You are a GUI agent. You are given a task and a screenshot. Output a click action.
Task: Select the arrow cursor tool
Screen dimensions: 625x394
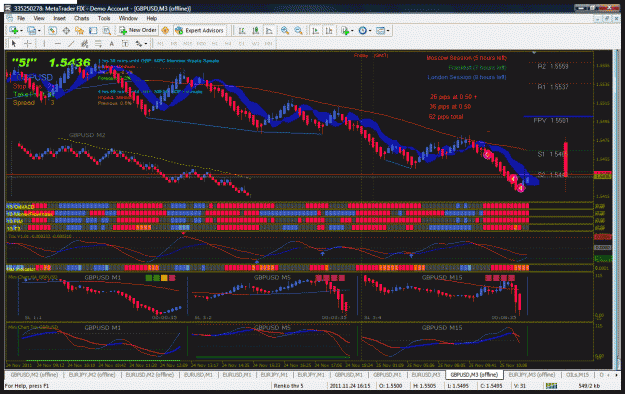pyautogui.click(x=14, y=43)
